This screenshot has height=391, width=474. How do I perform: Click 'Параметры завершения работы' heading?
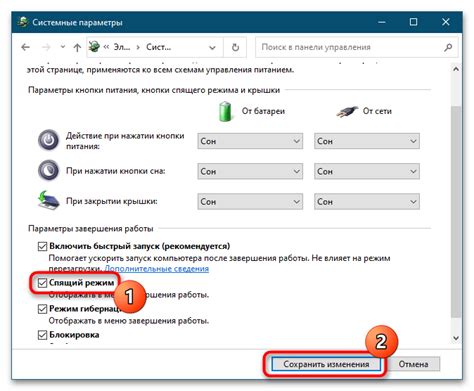pos(91,229)
